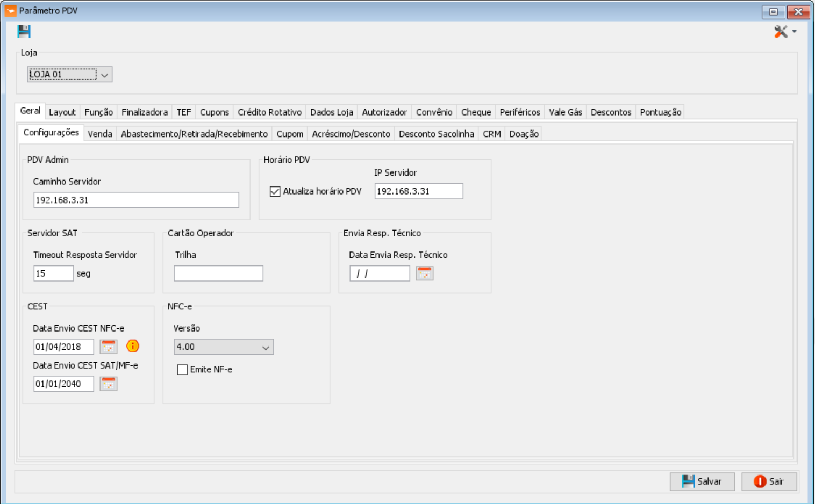Open the tools wrench icon menu
This screenshot has width=815, height=504.
coord(781,32)
